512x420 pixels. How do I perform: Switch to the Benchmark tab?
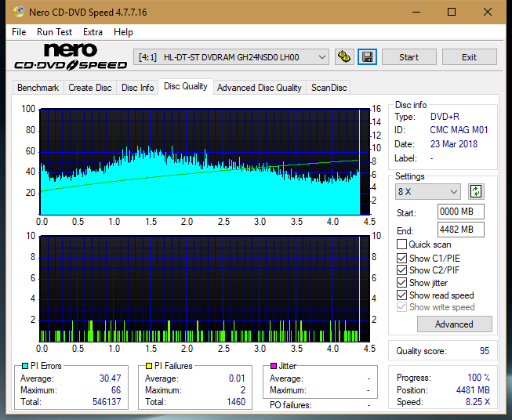(38, 88)
